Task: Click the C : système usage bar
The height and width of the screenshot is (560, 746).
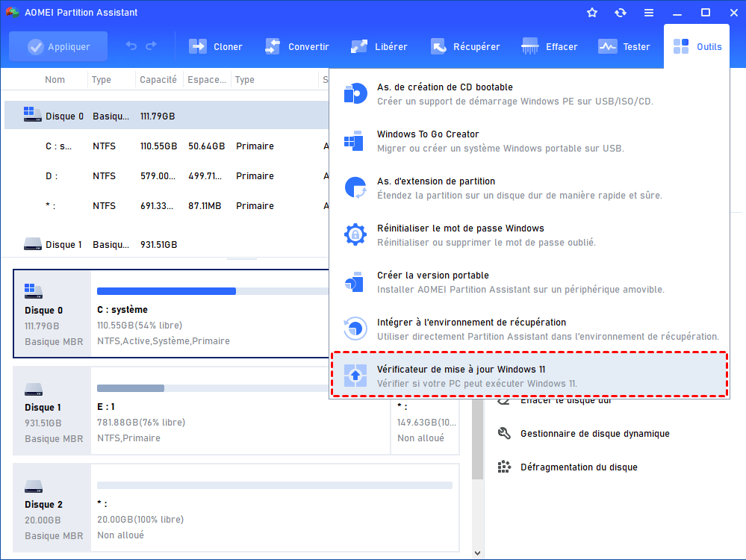Action: pos(213,291)
